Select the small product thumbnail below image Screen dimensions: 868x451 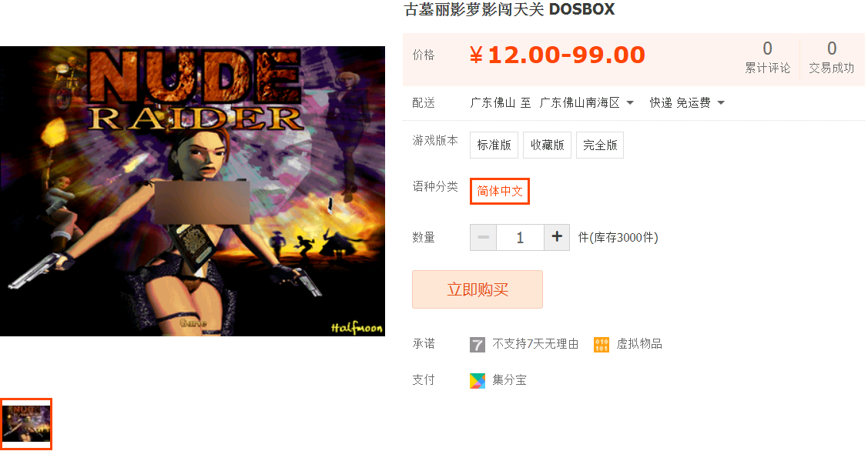point(26,424)
